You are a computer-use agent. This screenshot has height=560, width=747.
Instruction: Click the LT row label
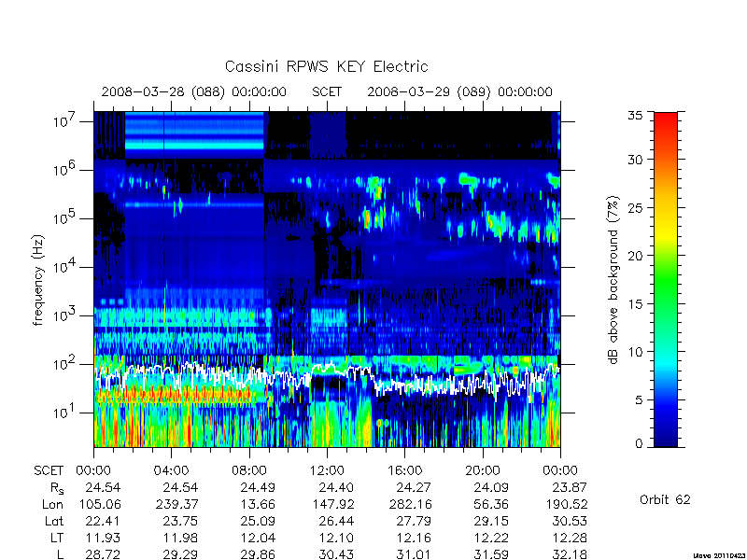coord(57,538)
